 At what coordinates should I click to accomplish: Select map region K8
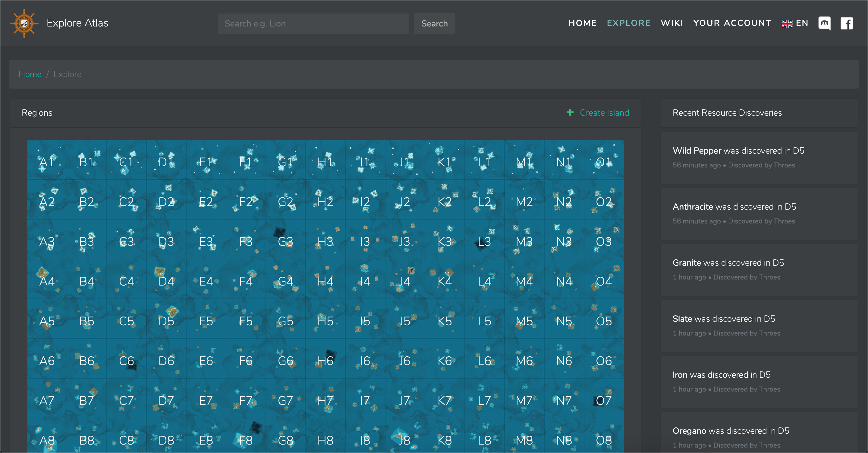[445, 436]
